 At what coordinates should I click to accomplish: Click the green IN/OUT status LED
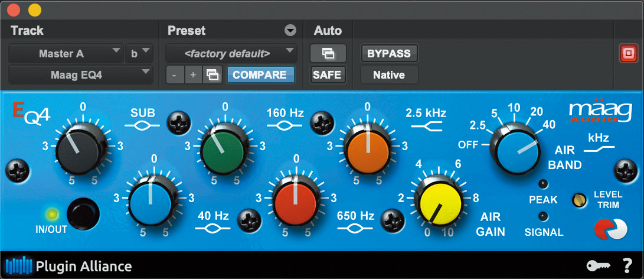click(x=53, y=214)
